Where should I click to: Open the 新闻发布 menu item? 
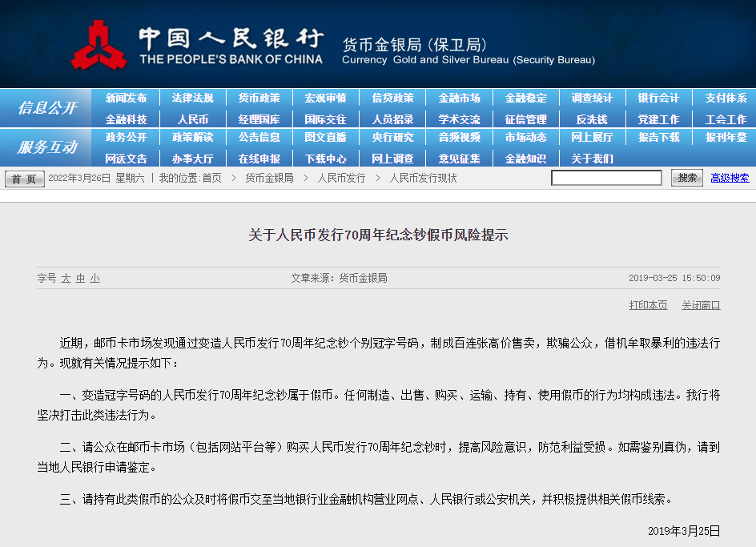(x=126, y=98)
